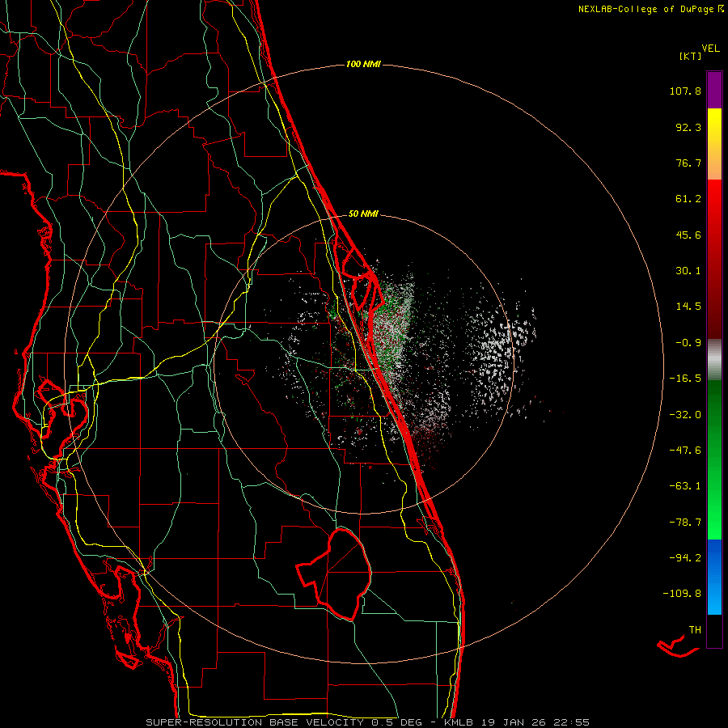Click the 50 NMI range ring label
This screenshot has height=728, width=728.
[x=363, y=214]
